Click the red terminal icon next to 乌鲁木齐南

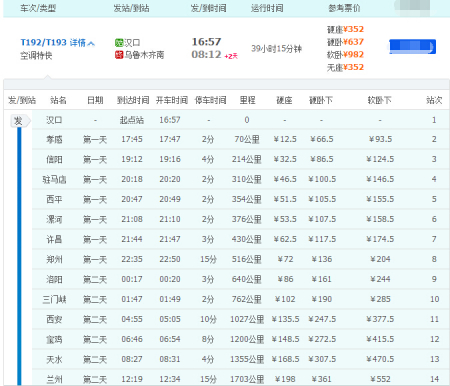[x=119, y=54]
